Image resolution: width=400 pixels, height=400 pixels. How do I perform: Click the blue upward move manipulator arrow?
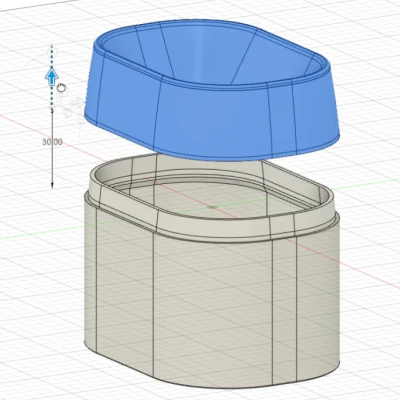51,76
